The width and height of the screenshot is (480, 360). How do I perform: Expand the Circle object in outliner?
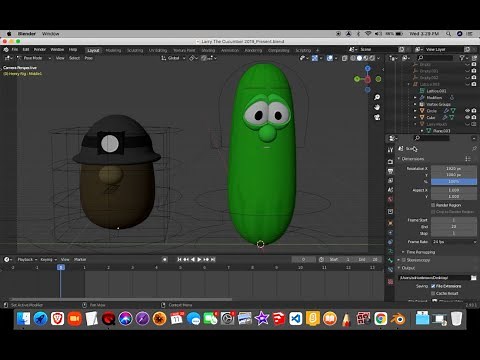coord(415,111)
